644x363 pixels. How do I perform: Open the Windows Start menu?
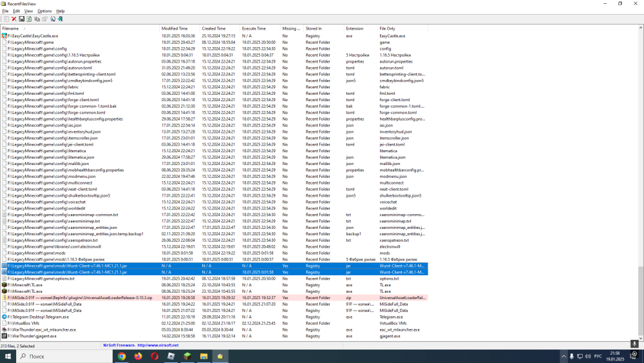[8, 357]
